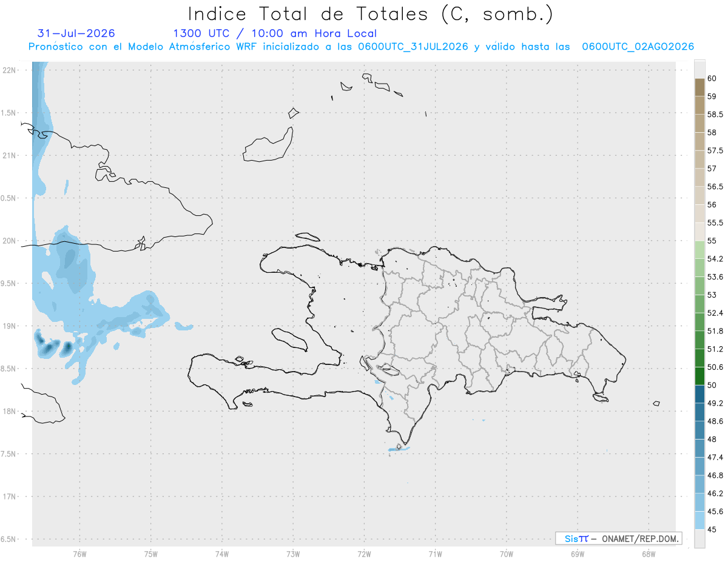The height and width of the screenshot is (562, 728).
Task: Click the legend value 50.6
Action: coord(715,367)
